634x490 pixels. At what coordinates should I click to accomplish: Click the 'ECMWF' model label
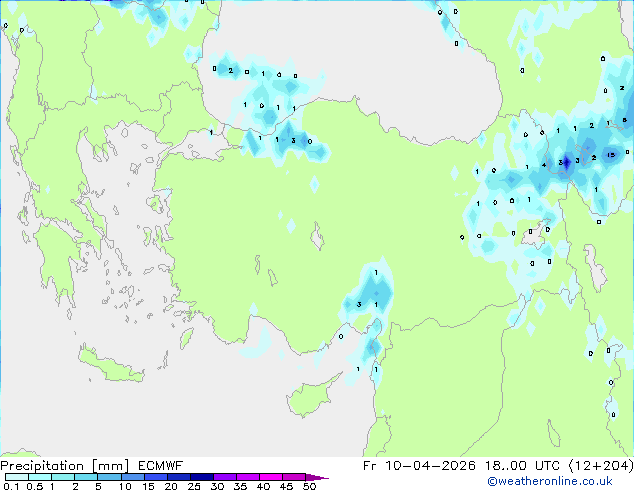161,466
